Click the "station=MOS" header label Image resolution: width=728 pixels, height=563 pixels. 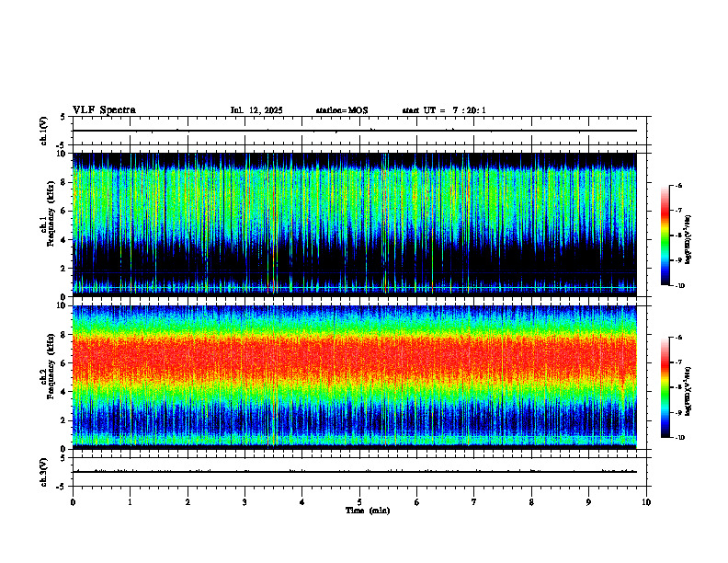[x=342, y=110]
